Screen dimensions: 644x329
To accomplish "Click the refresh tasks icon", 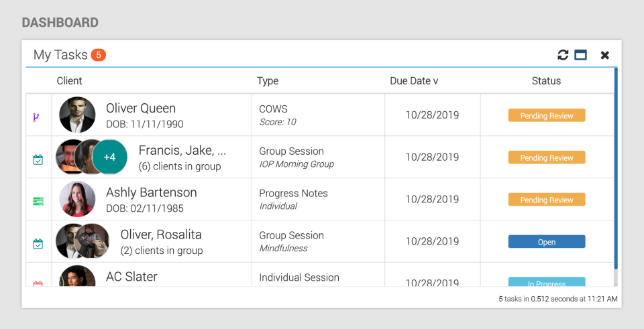I will tap(563, 55).
